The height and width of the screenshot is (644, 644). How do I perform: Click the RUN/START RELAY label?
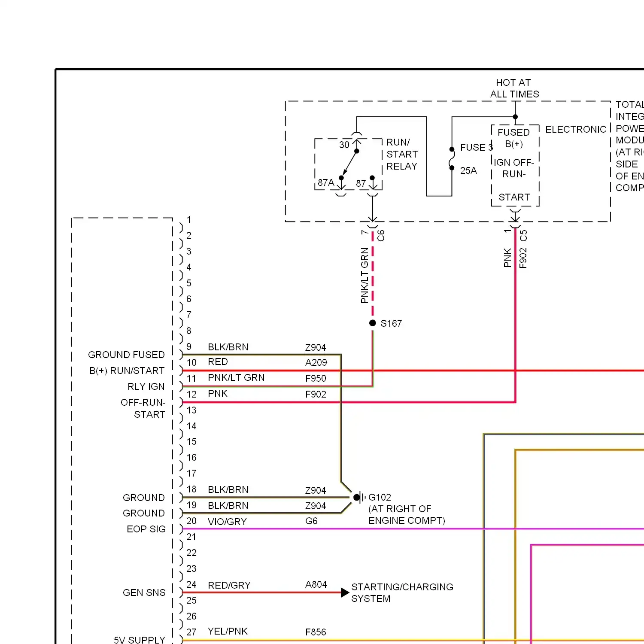402,154
